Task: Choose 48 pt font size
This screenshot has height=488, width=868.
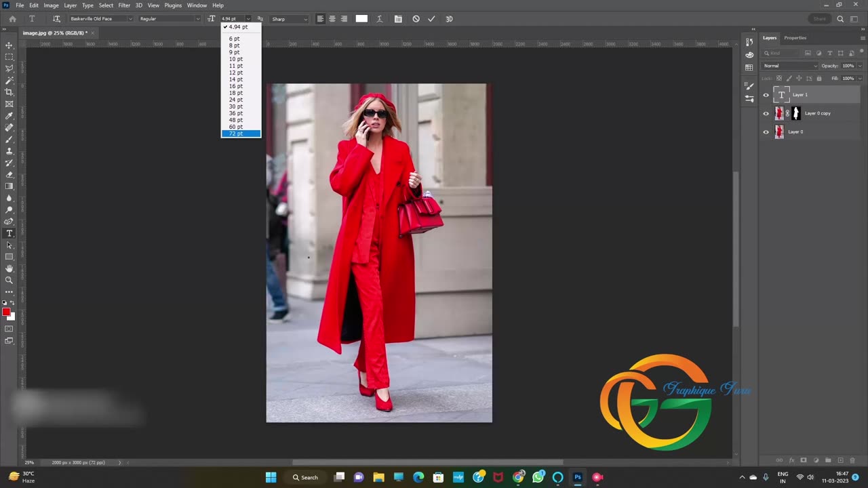Action: (241, 120)
